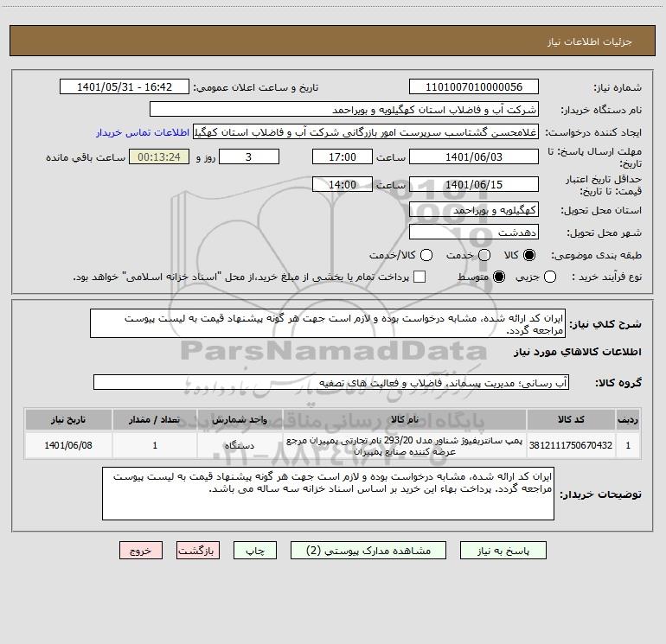The width and height of the screenshot is (666, 644).
Task: Open the اطلاعات تماس خریدار link
Action: (x=143, y=132)
